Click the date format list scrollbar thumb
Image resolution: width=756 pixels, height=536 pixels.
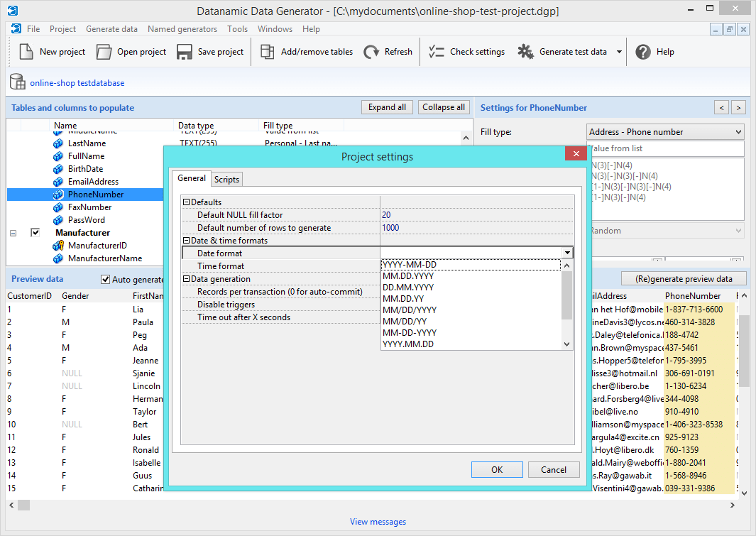tap(567, 295)
